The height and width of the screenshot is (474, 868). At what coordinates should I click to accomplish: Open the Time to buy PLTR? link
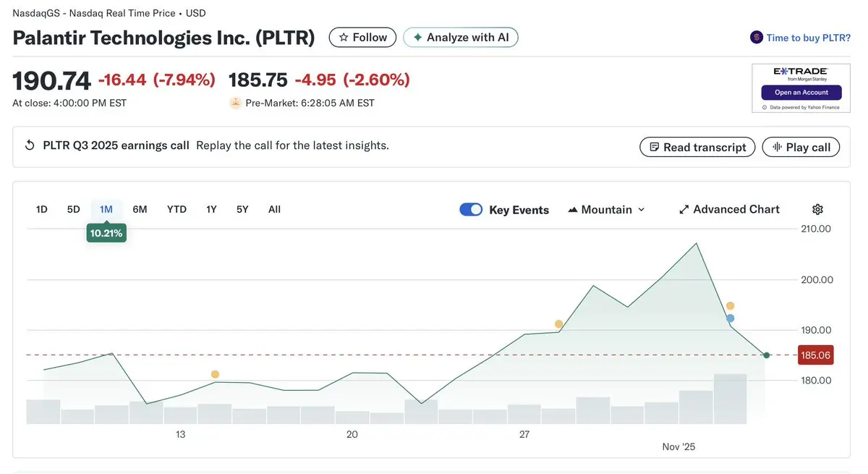(x=808, y=38)
